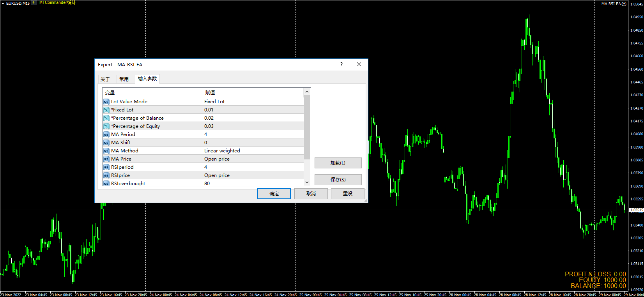Click the MTCommander统计 label on chart
The width and height of the screenshot is (644, 297).
click(x=58, y=3)
